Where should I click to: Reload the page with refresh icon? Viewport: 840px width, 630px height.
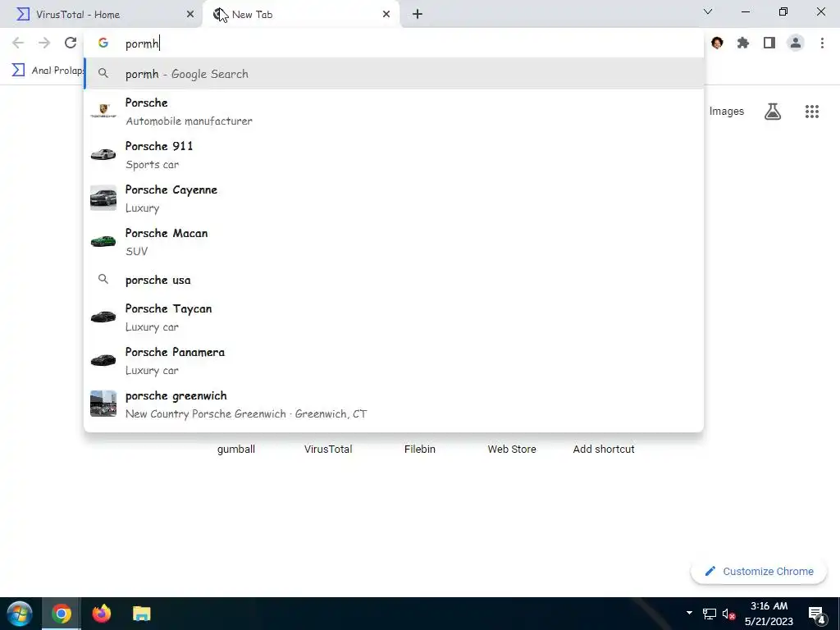pyautogui.click(x=71, y=43)
